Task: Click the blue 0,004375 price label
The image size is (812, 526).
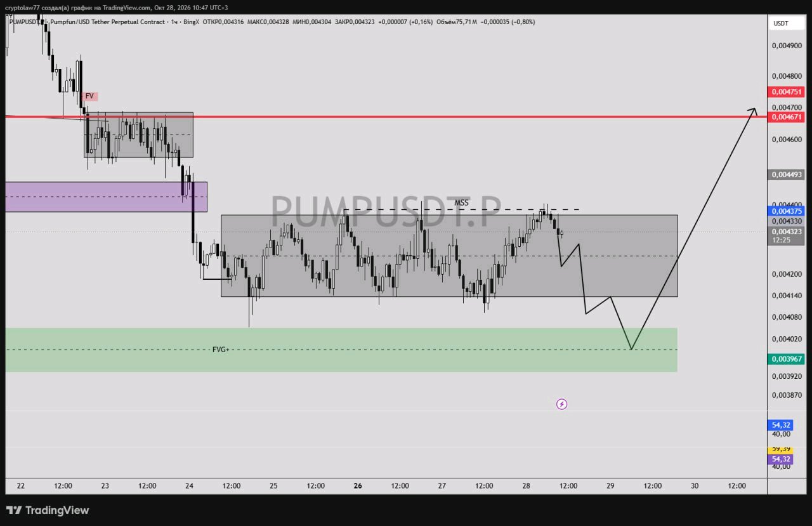Action: click(x=787, y=211)
